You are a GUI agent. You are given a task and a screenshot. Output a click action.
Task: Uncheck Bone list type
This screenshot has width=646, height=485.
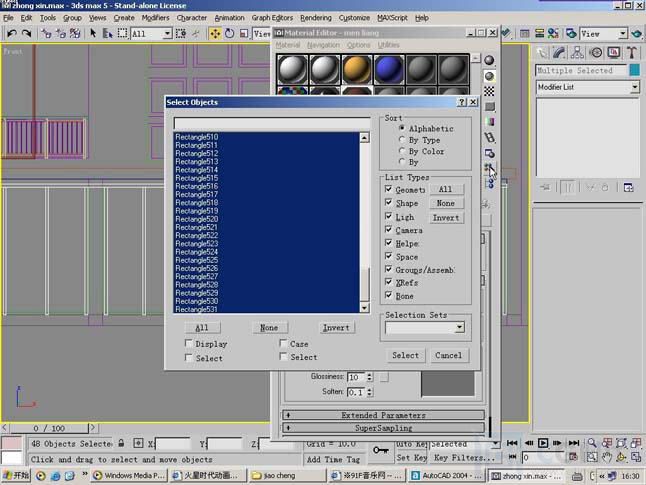click(389, 295)
